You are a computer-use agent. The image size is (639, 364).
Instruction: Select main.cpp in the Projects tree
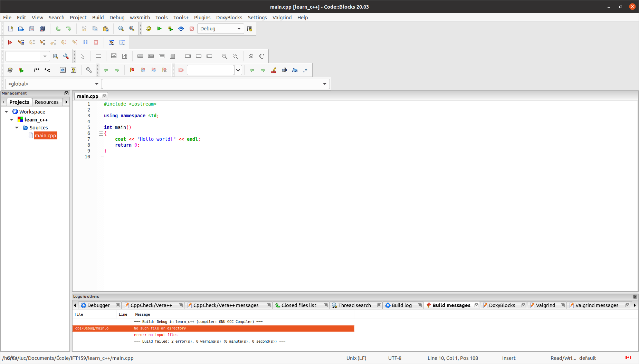click(45, 135)
